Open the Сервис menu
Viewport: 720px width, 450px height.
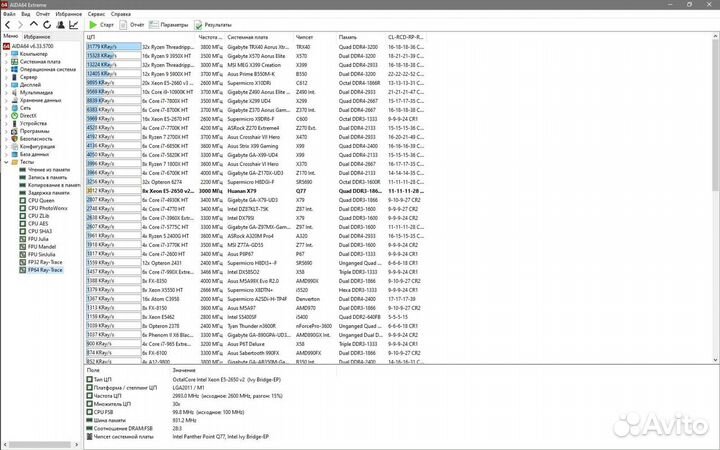tap(95, 15)
